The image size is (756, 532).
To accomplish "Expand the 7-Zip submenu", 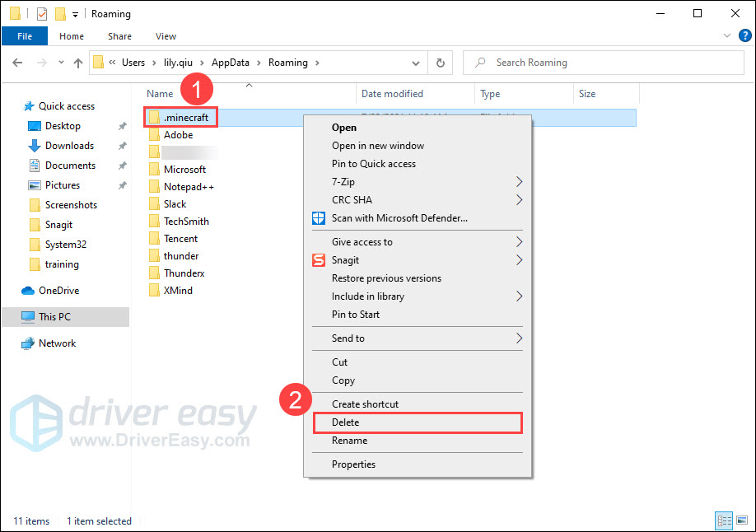I will point(519,182).
